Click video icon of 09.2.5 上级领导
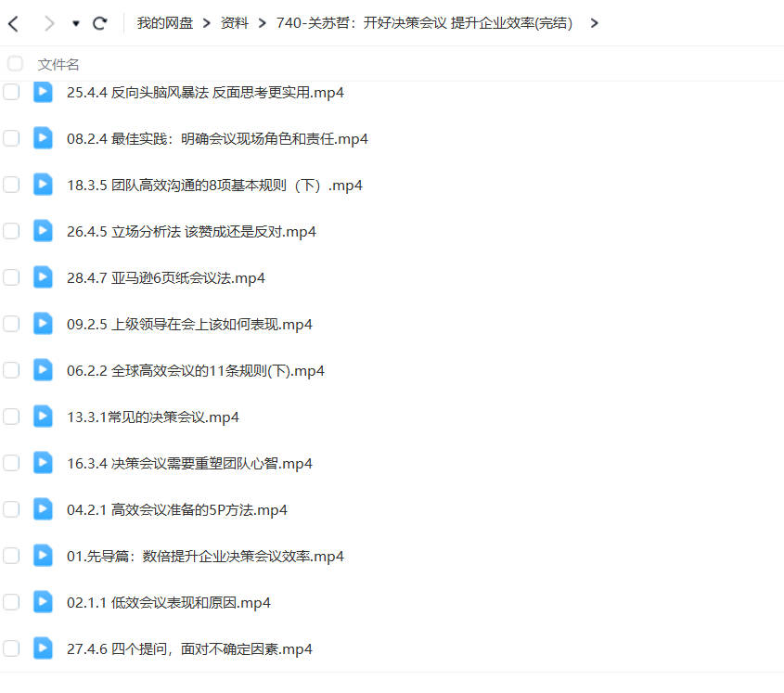 (43, 324)
